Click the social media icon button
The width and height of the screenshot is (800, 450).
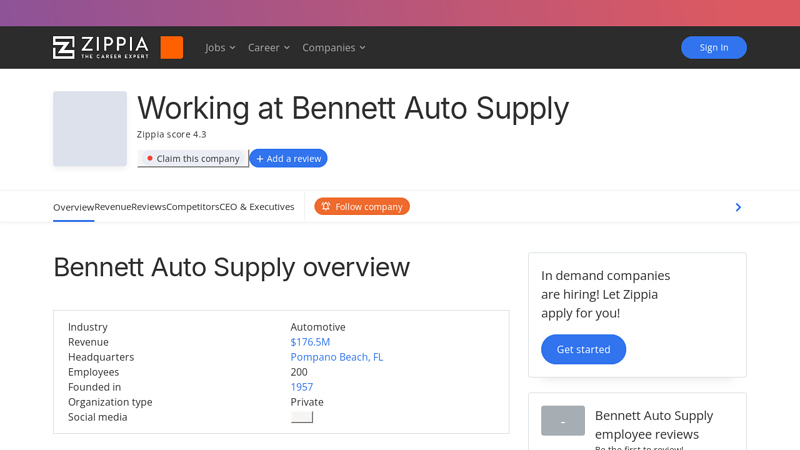(x=302, y=417)
